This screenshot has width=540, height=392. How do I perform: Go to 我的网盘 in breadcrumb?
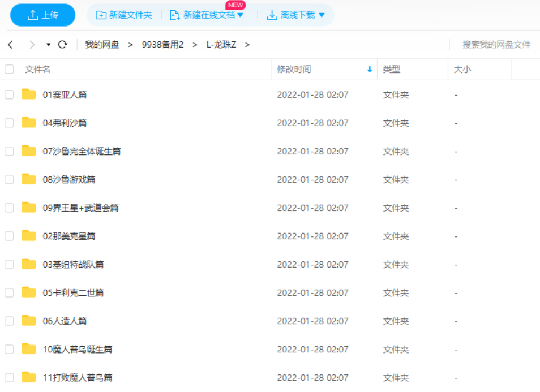(102, 45)
